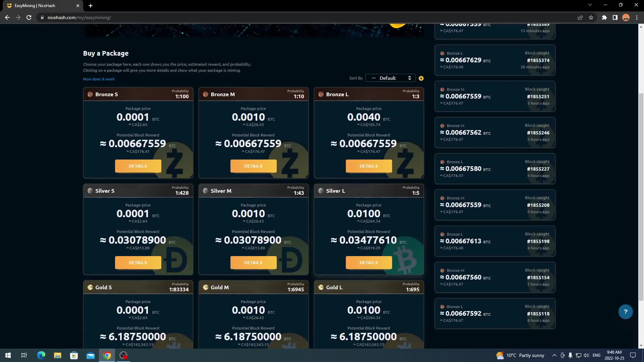Launch the browser pinned in the taskbar

coord(107,355)
